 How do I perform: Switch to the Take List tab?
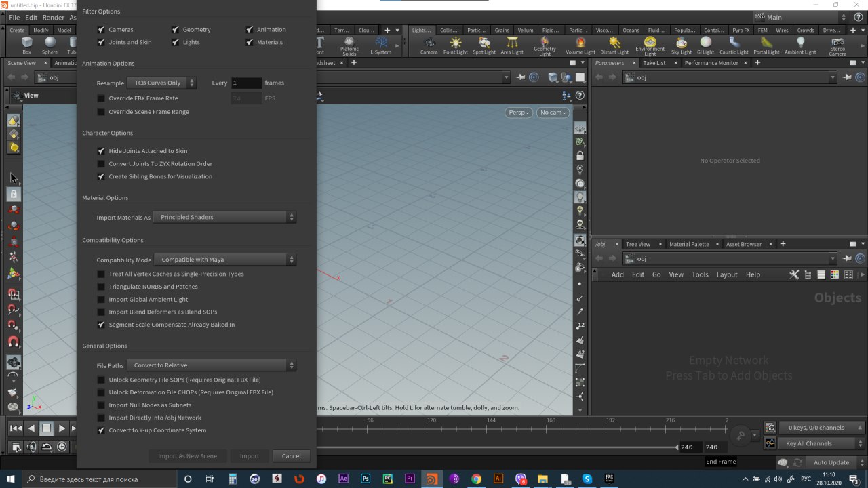pyautogui.click(x=654, y=63)
